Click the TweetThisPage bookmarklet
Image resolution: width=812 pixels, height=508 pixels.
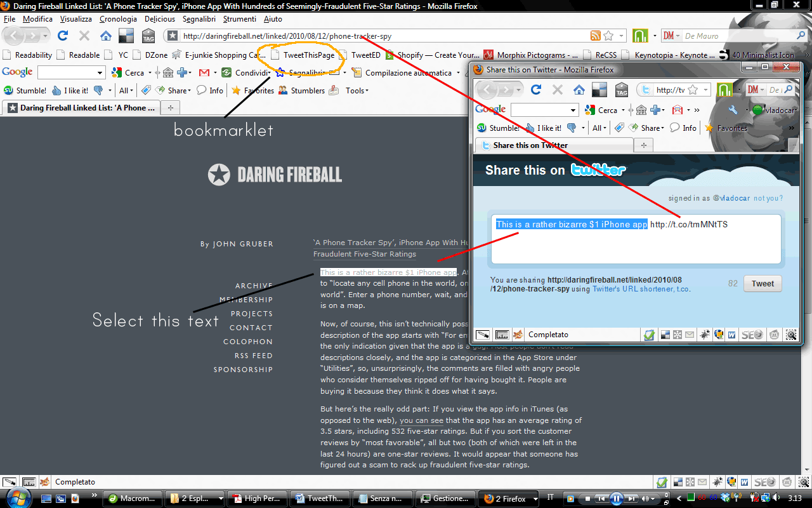click(303, 55)
